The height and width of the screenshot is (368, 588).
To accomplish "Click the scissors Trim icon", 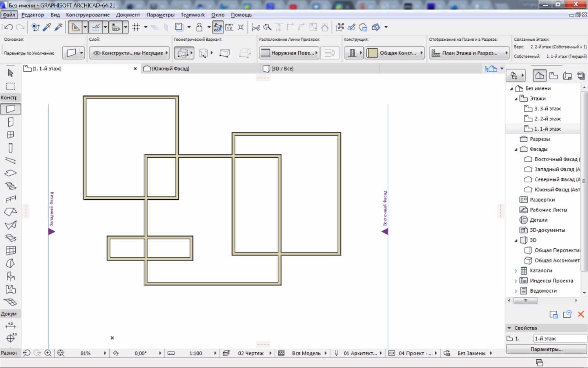I will [256, 27].
